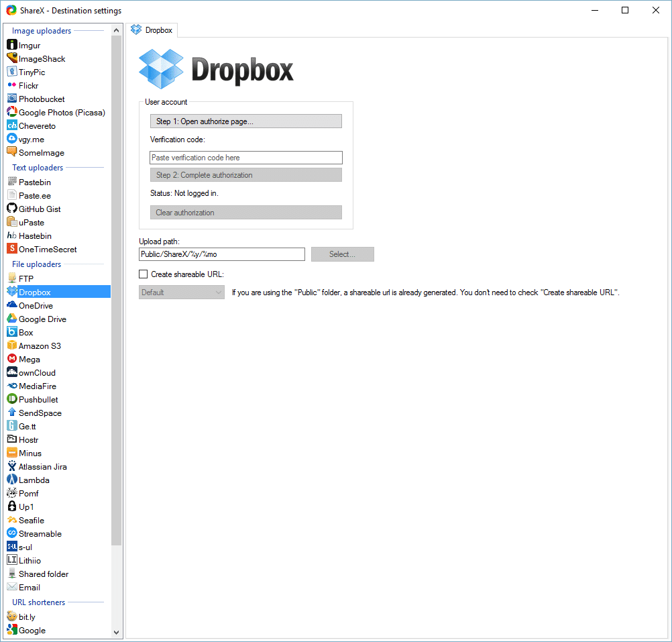Enable the Create shareable URL checkbox
The height and width of the screenshot is (642, 672).
143,274
